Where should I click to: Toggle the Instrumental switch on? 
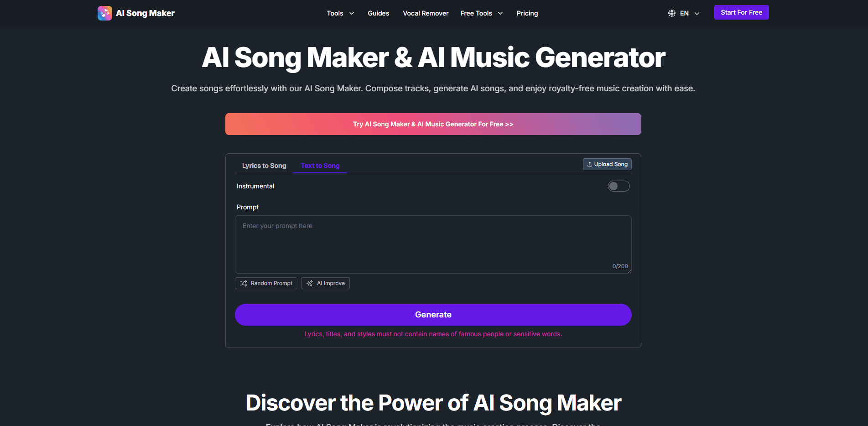click(619, 186)
